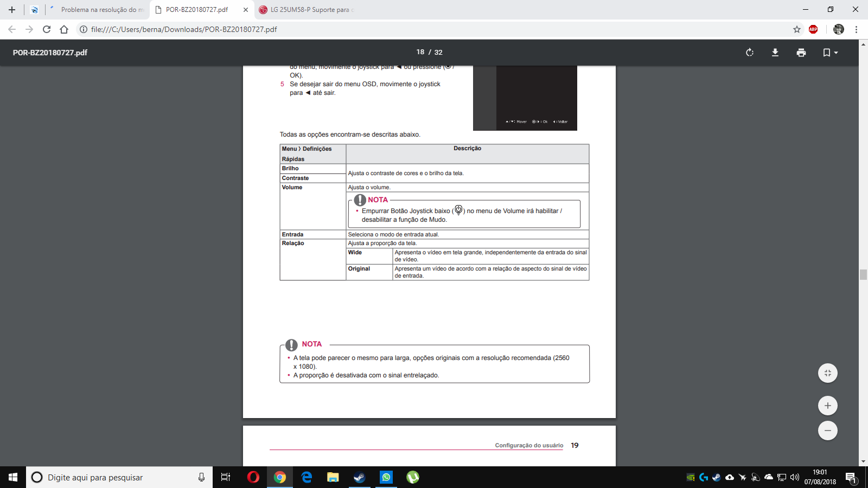Screen dimensions: 868x488
Task: Print the PDF document
Action: 801,53
